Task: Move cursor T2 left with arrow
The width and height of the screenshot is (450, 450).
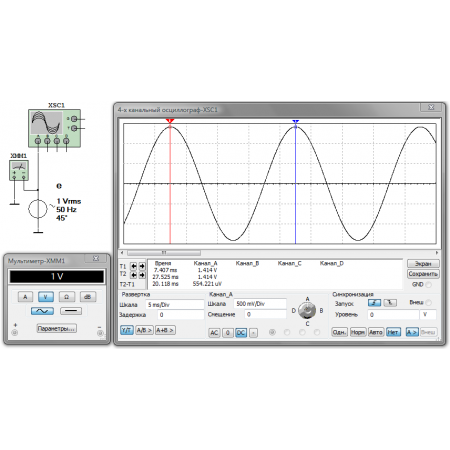Action: pos(133,275)
